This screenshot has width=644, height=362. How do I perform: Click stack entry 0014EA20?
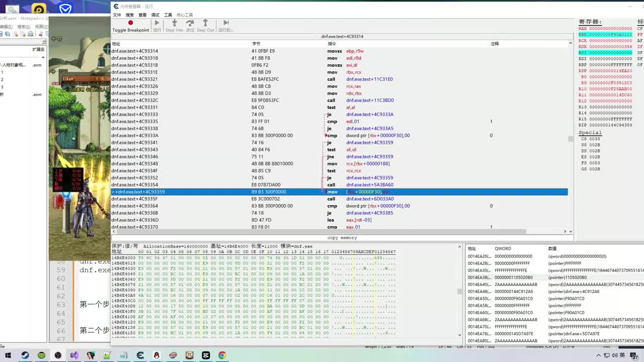pyautogui.click(x=553, y=256)
